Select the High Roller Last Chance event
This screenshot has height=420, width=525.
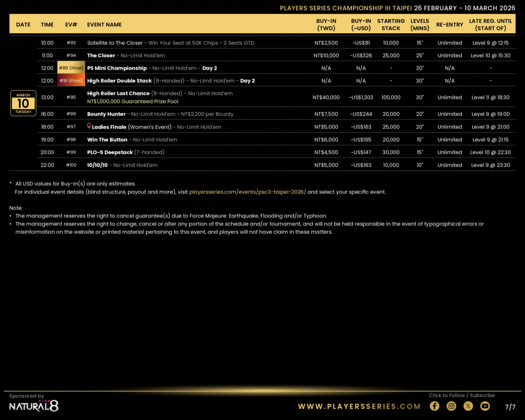pos(118,93)
